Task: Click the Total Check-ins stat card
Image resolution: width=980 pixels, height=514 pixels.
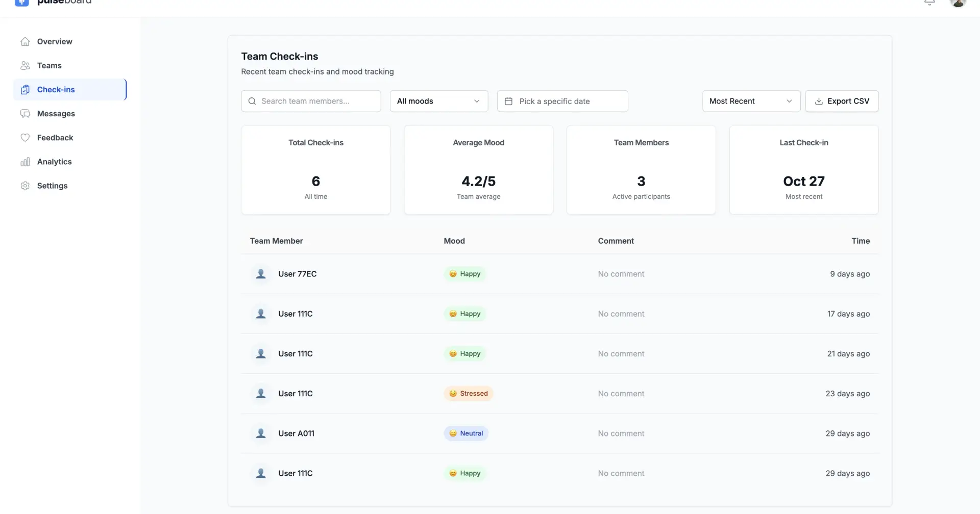Action: [315, 170]
